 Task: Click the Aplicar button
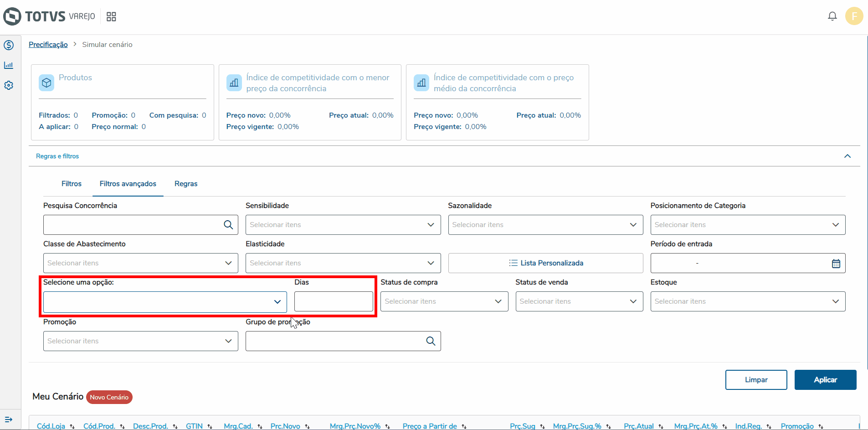coord(825,380)
